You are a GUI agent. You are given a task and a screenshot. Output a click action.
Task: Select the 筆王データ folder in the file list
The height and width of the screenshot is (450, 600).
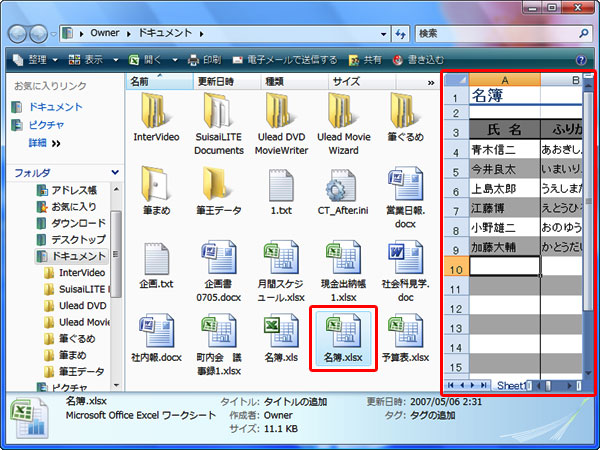pyautogui.click(x=218, y=184)
